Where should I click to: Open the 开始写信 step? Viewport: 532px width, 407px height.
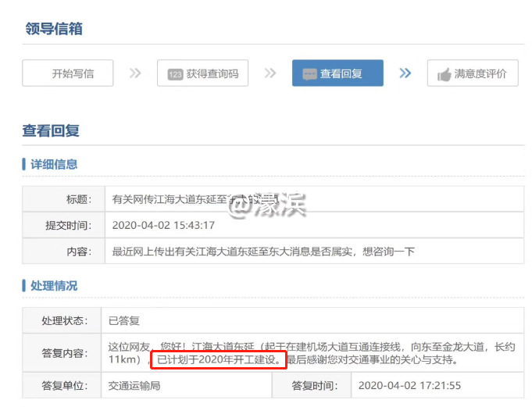coord(72,73)
